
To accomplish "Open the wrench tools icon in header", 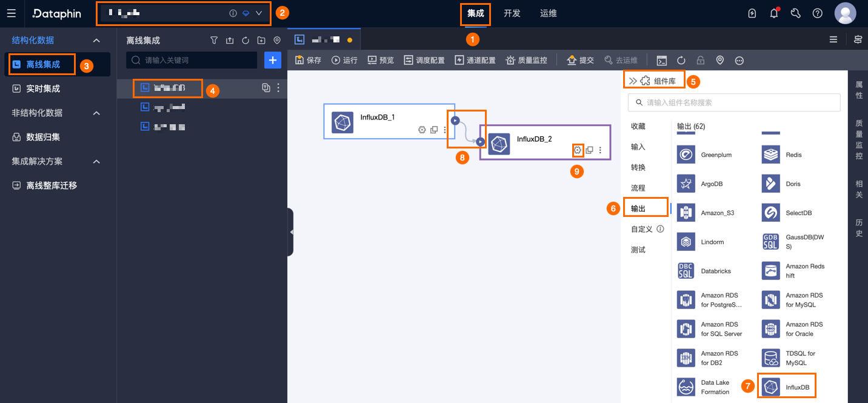I will [x=796, y=13].
